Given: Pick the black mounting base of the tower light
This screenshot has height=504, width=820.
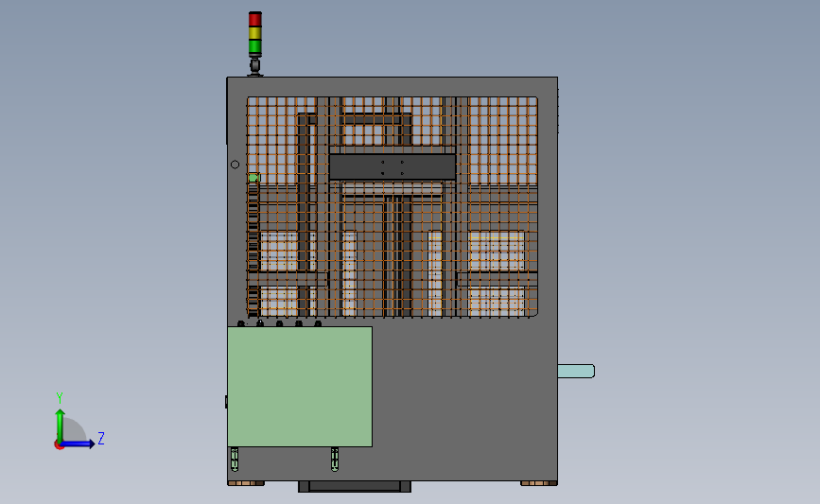Looking at the screenshot, I should tap(254, 67).
